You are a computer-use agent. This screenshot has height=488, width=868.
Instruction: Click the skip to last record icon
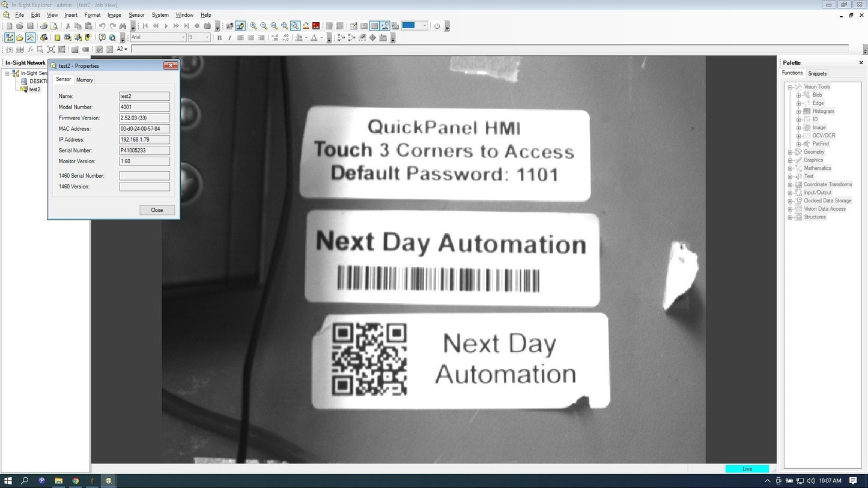(x=187, y=26)
